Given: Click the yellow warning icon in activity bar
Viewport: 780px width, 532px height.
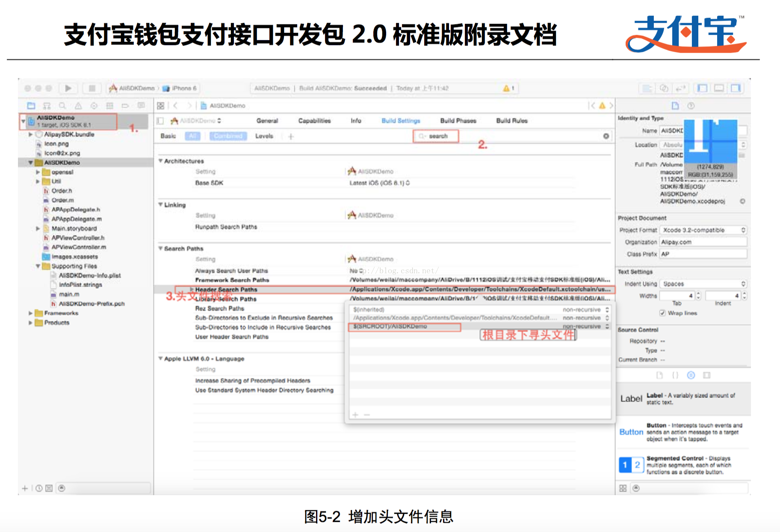Looking at the screenshot, I should [x=506, y=88].
